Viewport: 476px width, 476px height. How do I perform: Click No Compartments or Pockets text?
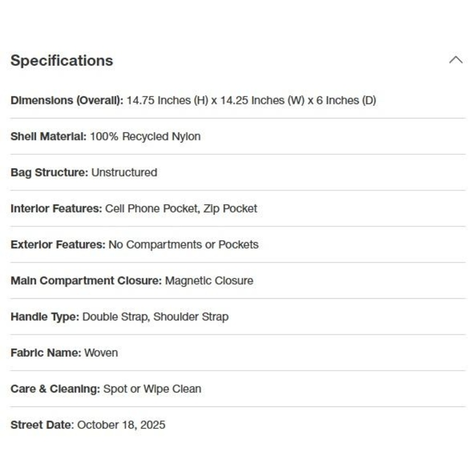click(183, 245)
